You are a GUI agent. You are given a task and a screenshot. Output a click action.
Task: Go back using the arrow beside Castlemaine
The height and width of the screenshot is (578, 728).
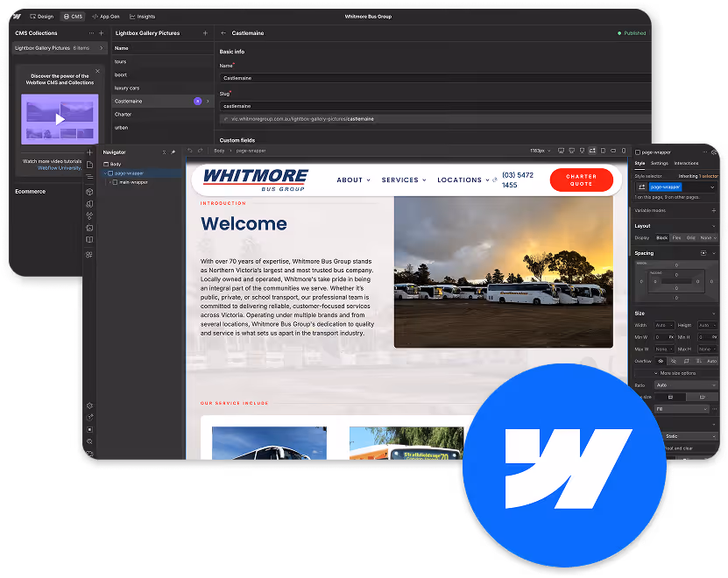223,33
